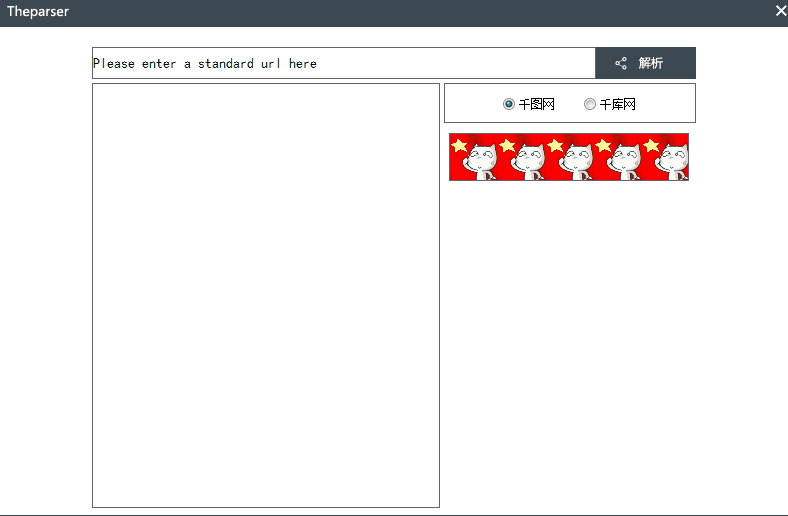Click the red cat banner image
788x516 pixels.
point(569,157)
